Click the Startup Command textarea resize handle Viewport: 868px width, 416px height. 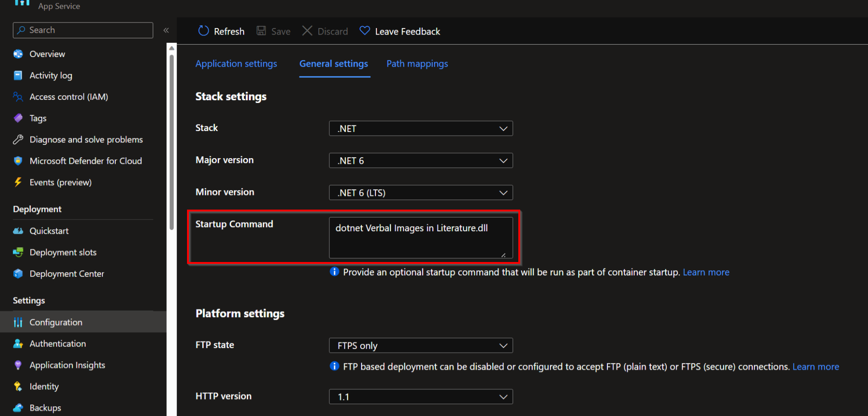(504, 255)
